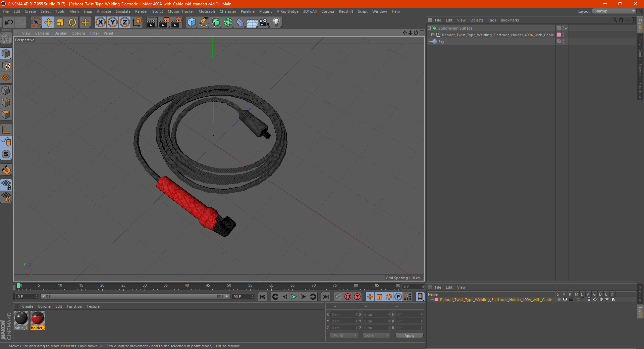The width and height of the screenshot is (644, 349).
Task: Open the Content Browser side tab
Action: pyautogui.click(x=640, y=63)
